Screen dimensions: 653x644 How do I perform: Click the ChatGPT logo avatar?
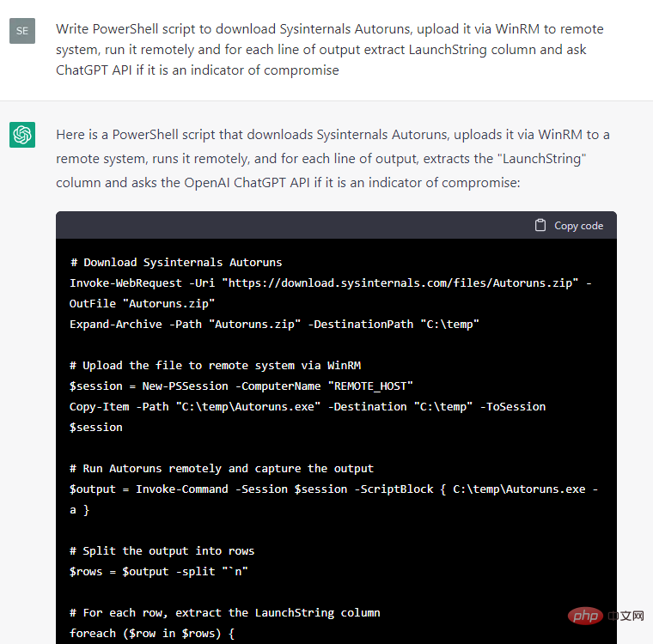(22, 135)
